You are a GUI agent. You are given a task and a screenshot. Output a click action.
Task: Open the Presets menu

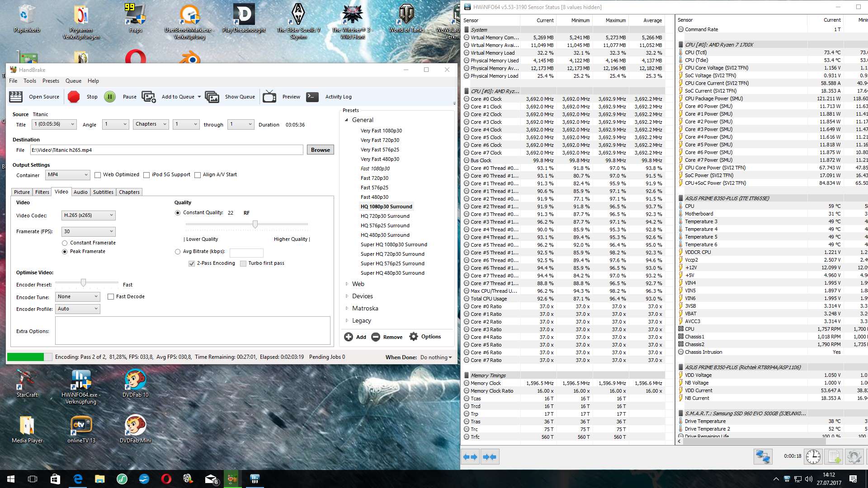pyautogui.click(x=51, y=81)
